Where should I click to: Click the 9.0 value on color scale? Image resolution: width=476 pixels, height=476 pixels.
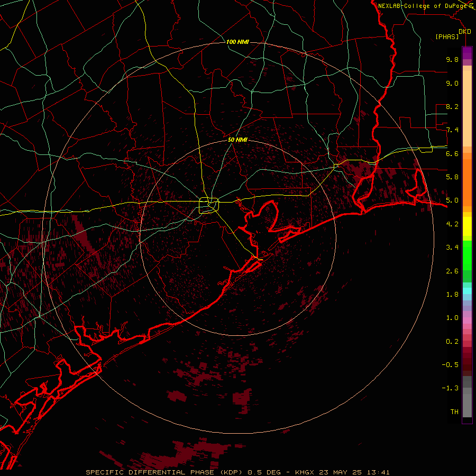coord(452,83)
